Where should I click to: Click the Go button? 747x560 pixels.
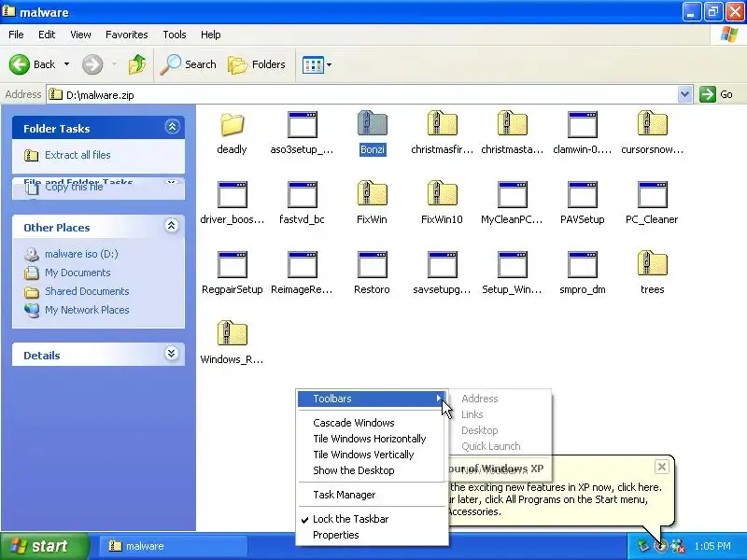coord(717,94)
